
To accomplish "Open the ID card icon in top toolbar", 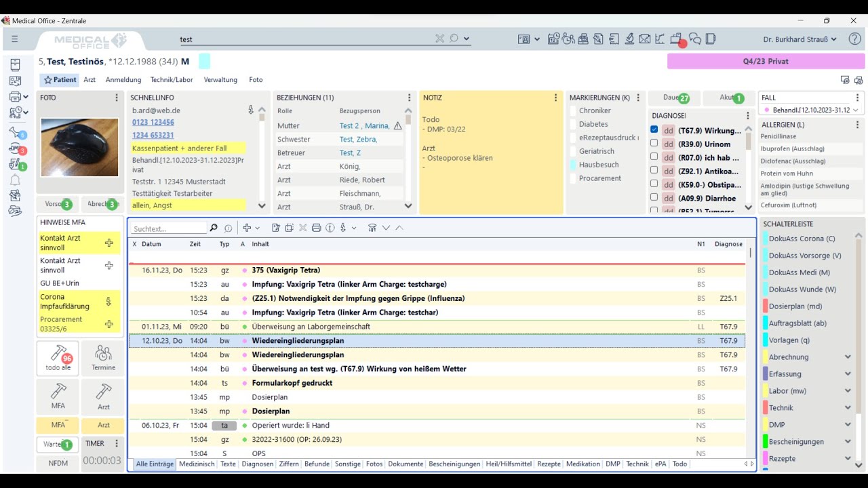I will [524, 39].
